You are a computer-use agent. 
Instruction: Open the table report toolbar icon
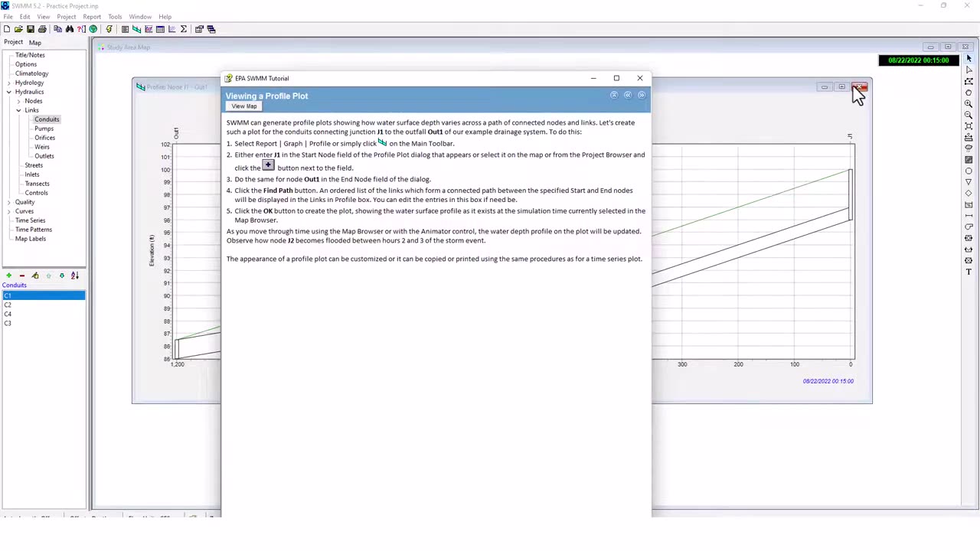(x=160, y=29)
